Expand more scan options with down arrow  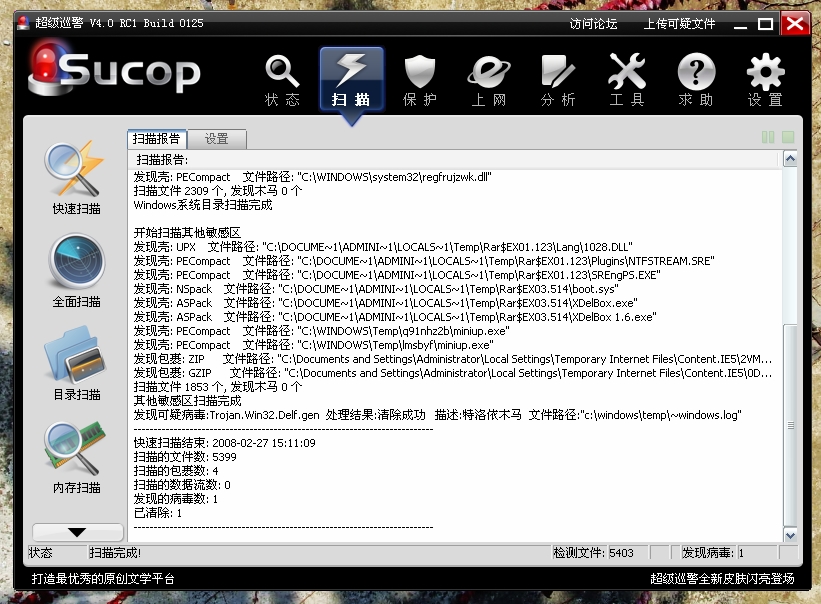(x=77, y=532)
